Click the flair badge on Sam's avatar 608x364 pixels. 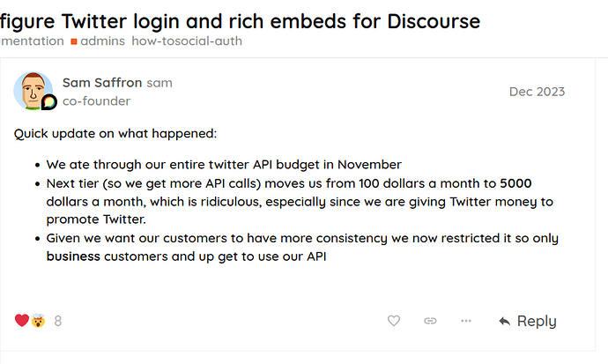49,102
